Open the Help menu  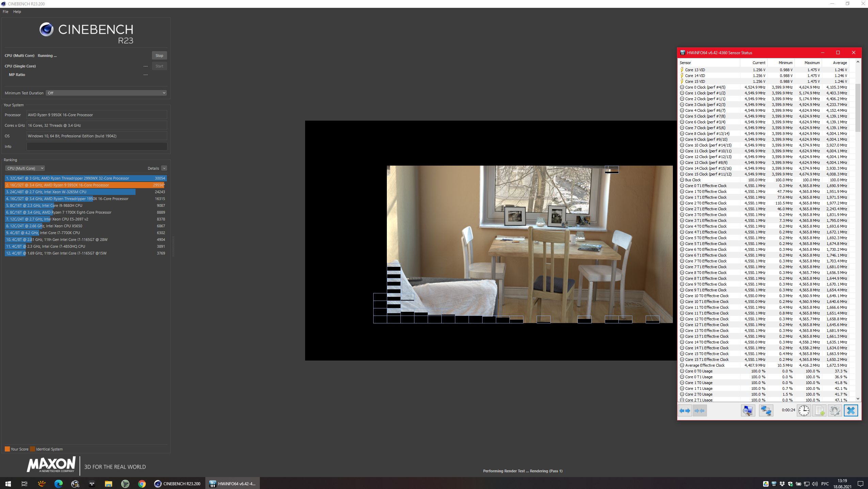coord(17,12)
